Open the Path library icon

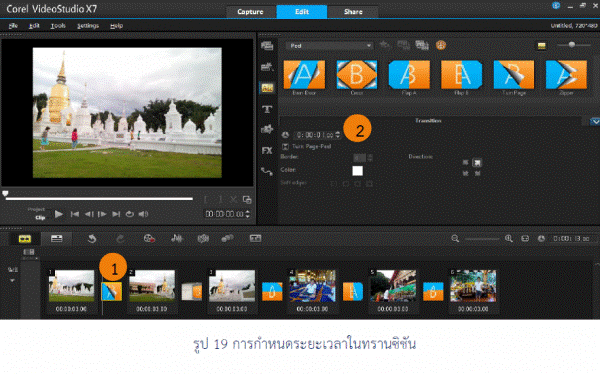267,171
